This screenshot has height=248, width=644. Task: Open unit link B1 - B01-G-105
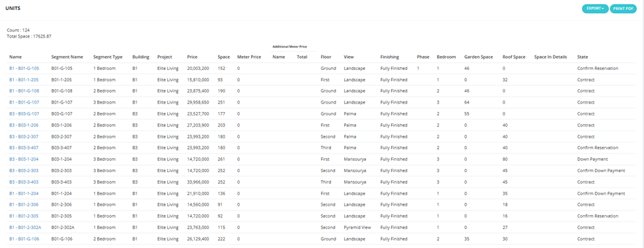[24, 69]
